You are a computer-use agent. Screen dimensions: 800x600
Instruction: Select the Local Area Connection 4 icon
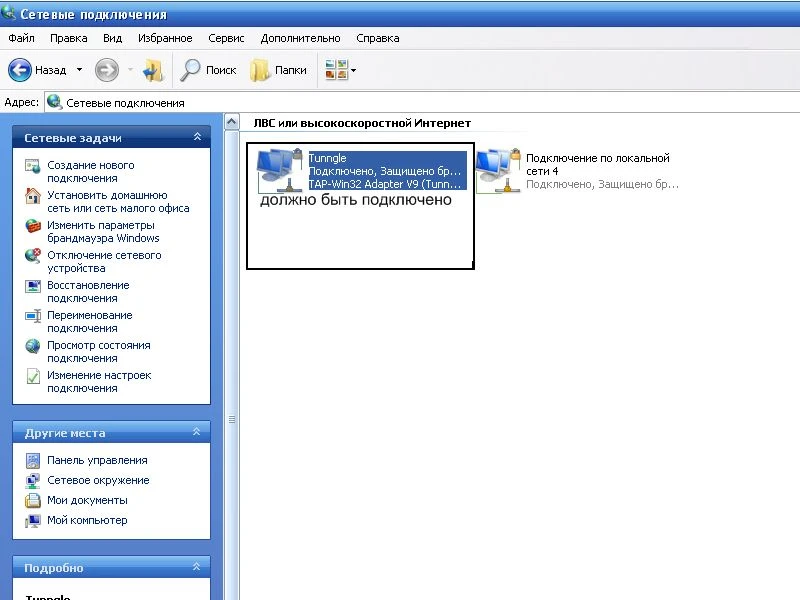coord(498,170)
